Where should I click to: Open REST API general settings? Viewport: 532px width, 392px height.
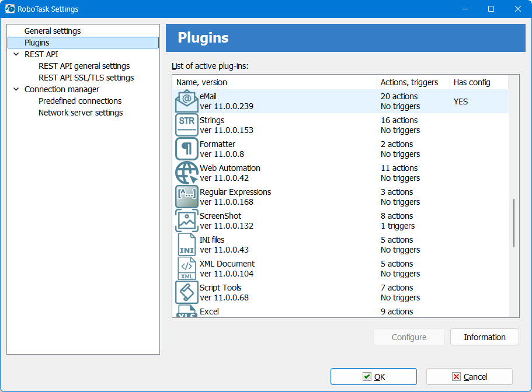pos(84,66)
